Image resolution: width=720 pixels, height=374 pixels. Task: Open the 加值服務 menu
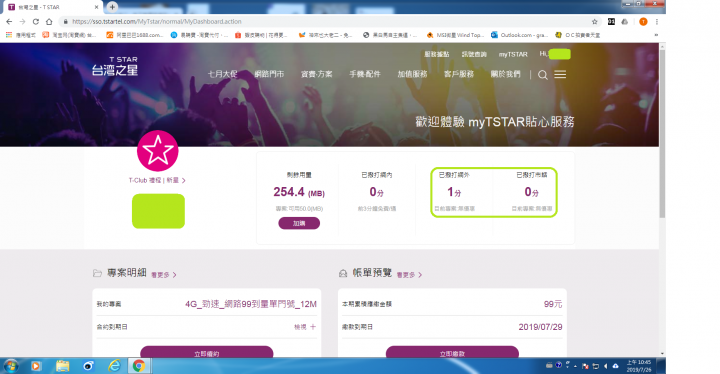(412, 74)
